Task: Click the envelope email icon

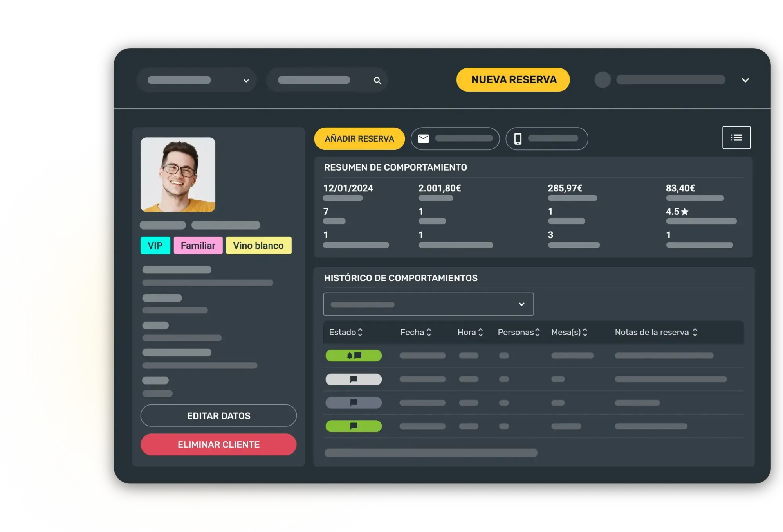Action: (x=423, y=138)
